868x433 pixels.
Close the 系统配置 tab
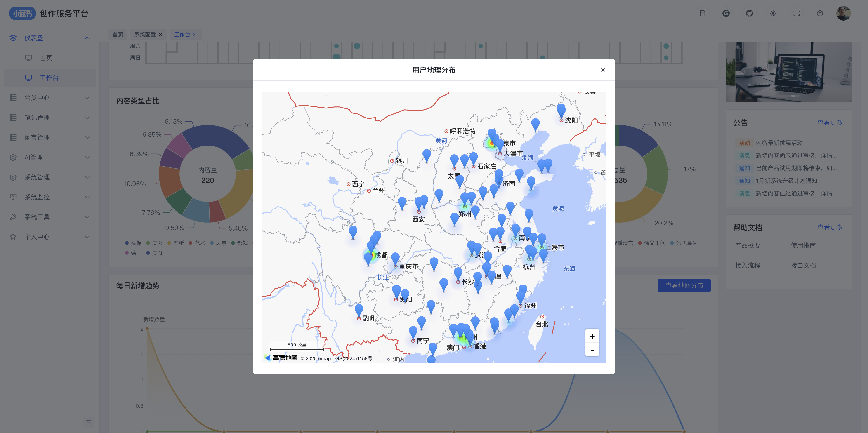[x=160, y=34]
